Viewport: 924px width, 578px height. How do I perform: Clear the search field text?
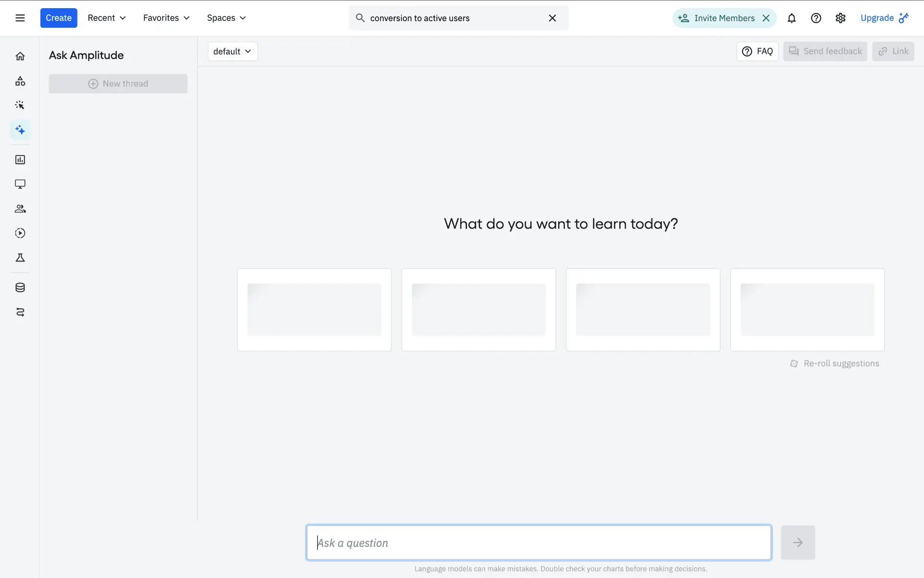pyautogui.click(x=552, y=18)
